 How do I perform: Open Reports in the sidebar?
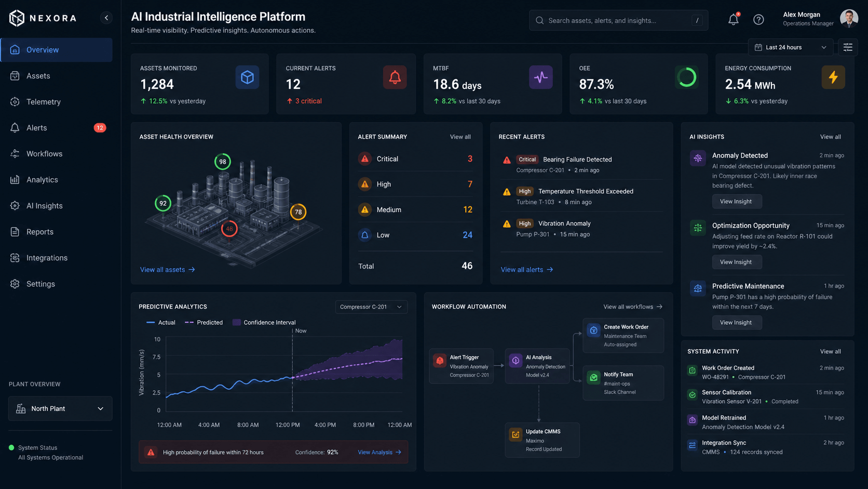57,232
